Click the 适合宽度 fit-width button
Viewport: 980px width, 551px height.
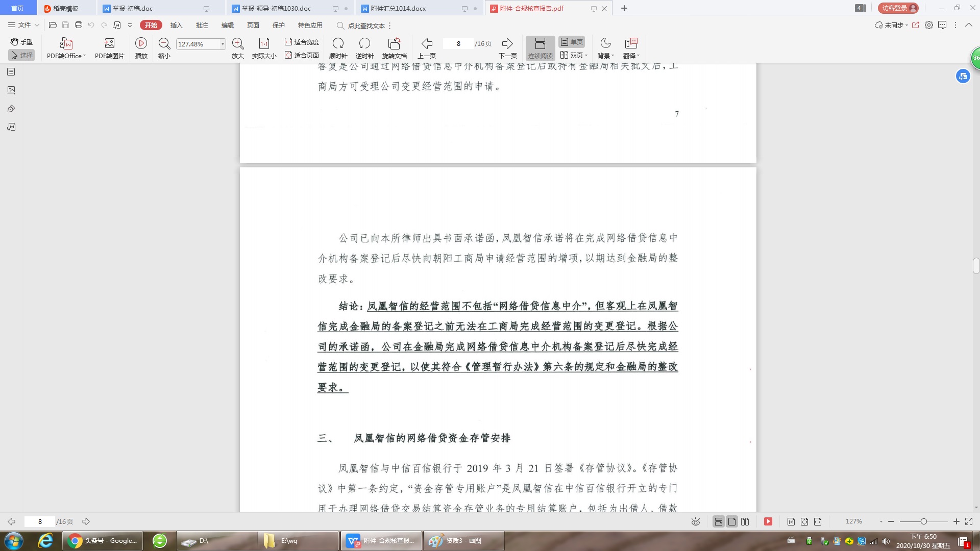coord(302,42)
